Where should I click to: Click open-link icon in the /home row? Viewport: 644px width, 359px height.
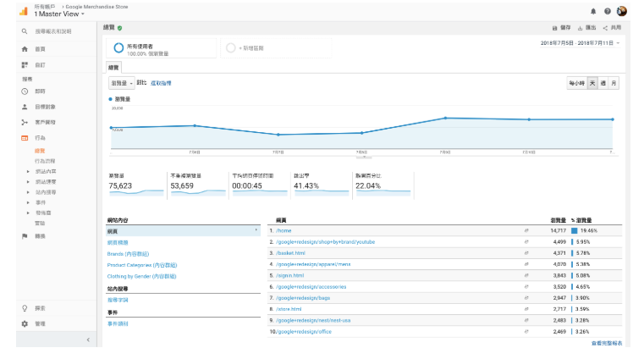coord(526,231)
